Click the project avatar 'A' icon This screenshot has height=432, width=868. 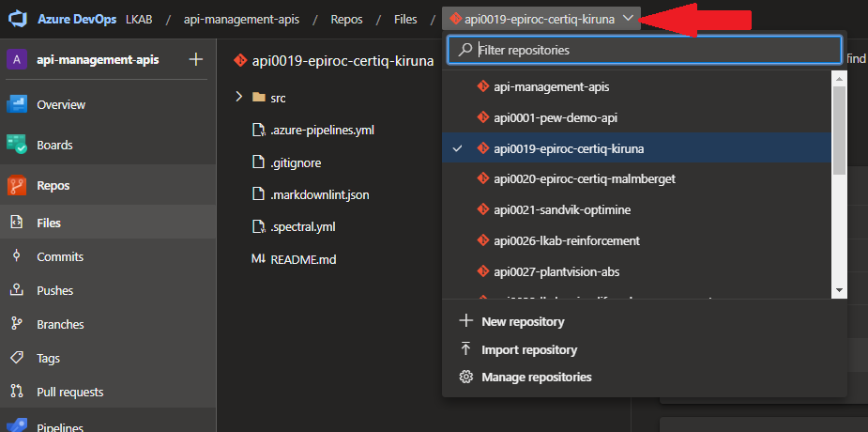click(x=17, y=59)
